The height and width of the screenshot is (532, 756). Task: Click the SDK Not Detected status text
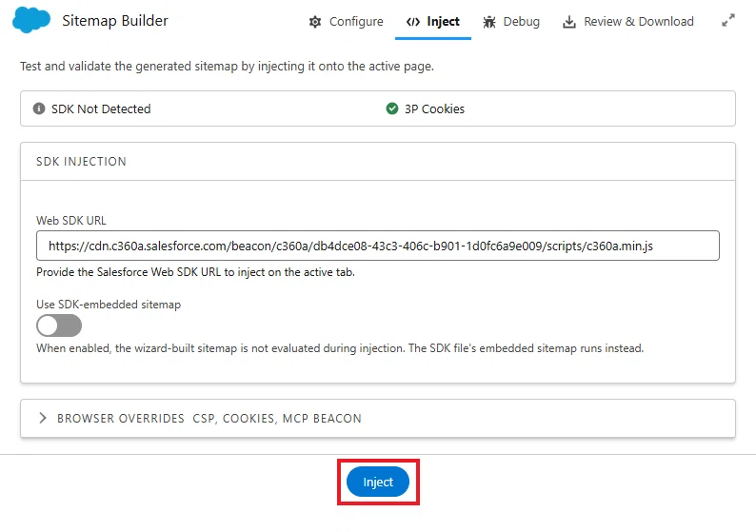click(x=101, y=108)
